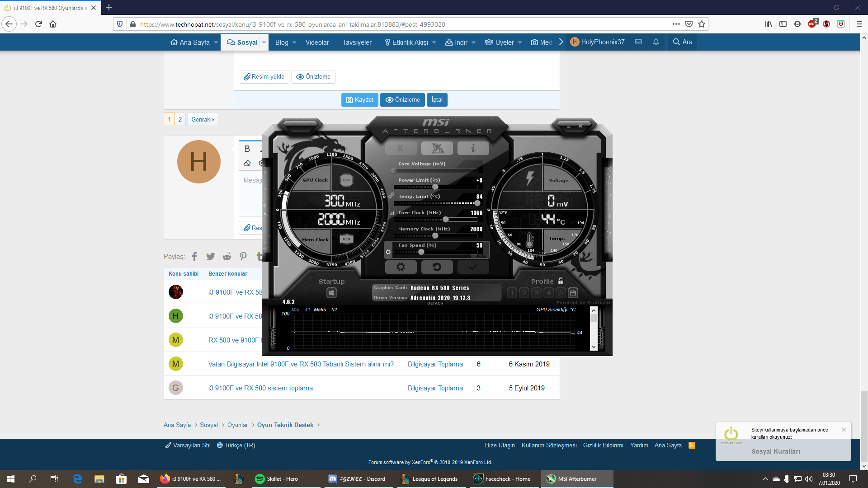Click the apply checkmark button
868x488 pixels.
(x=473, y=267)
